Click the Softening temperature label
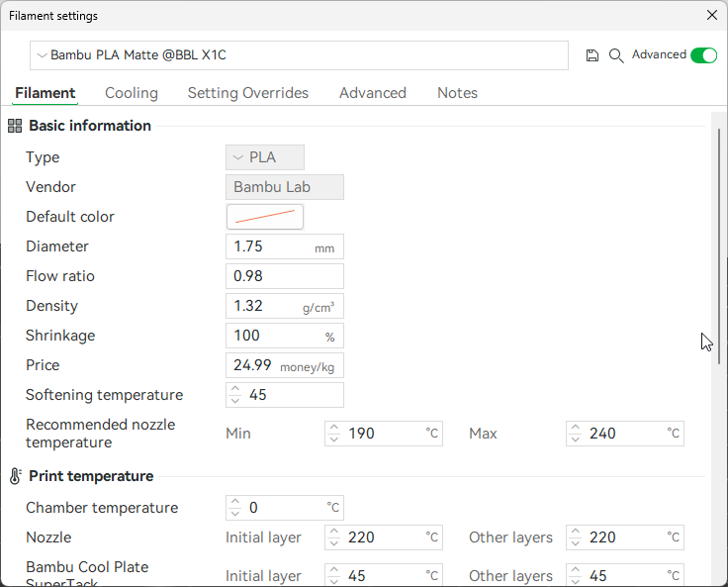Image resolution: width=728 pixels, height=587 pixels. click(x=105, y=395)
